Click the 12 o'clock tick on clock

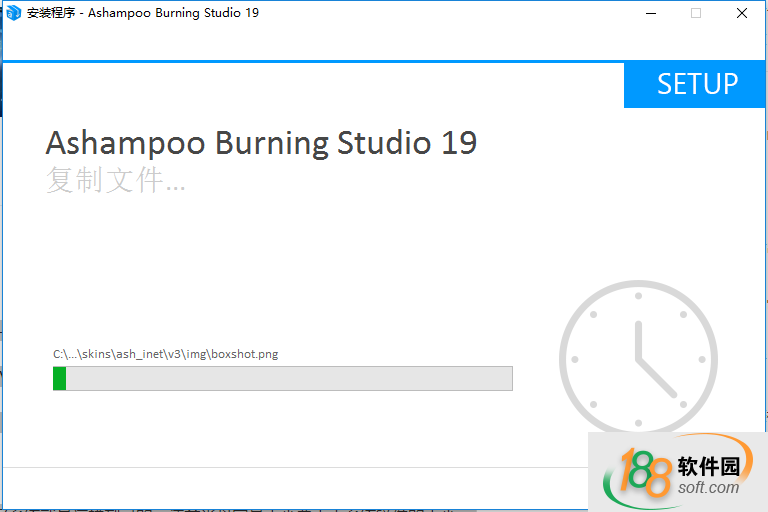pos(637,294)
